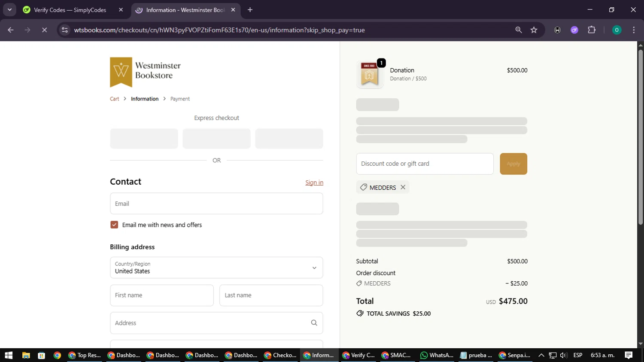Switch to the Verify Codes — SimplyCodes tab
Image resolution: width=644 pixels, height=362 pixels.
[x=72, y=10]
